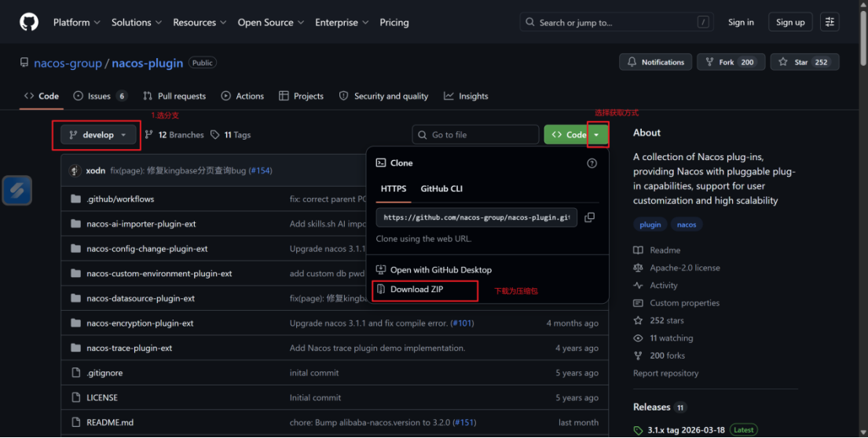Open the appearance settings icon in header
Image resolution: width=868 pixels, height=438 pixels.
point(830,22)
